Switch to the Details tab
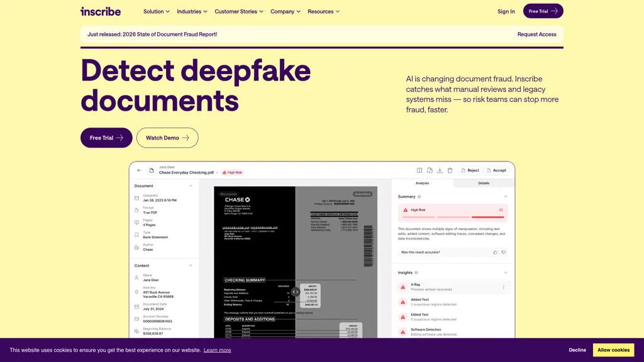 point(484,183)
